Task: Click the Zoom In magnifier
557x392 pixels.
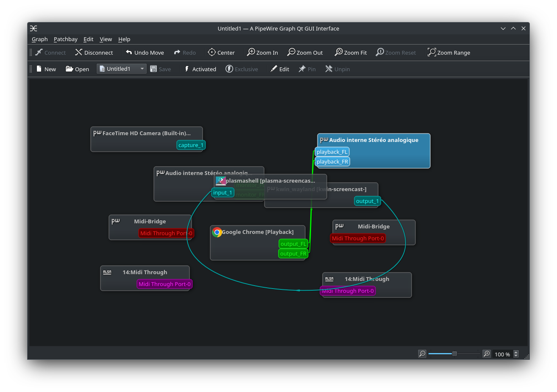Action: click(x=251, y=52)
